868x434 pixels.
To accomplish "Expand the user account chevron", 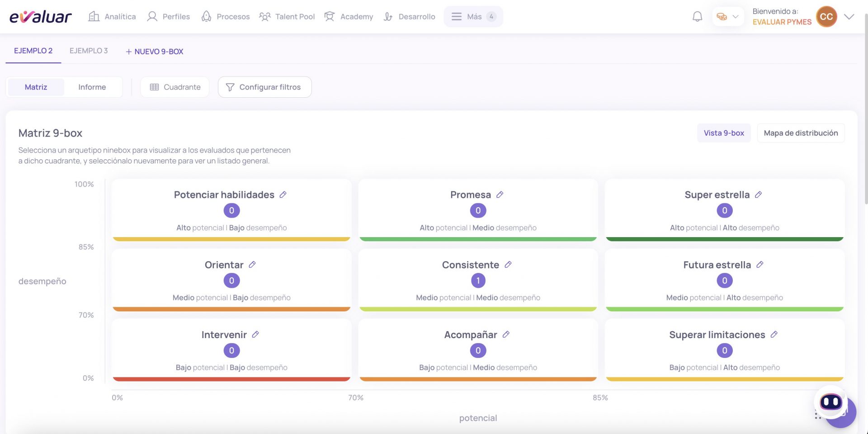I will click(x=849, y=17).
